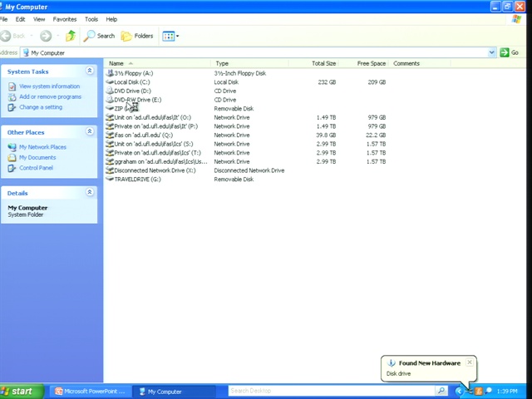Select the 3½ Floppy (A:) drive icon
This screenshot has height=399, width=532.
110,73
